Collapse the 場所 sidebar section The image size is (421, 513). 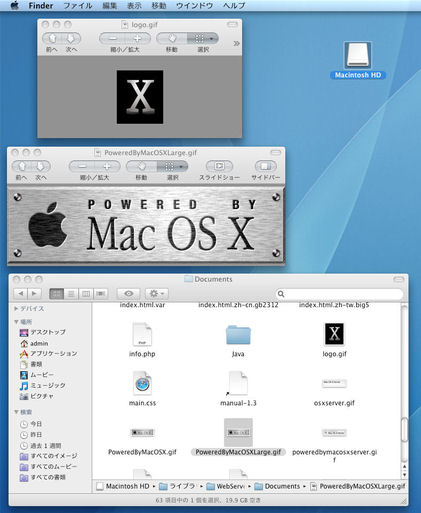16,322
